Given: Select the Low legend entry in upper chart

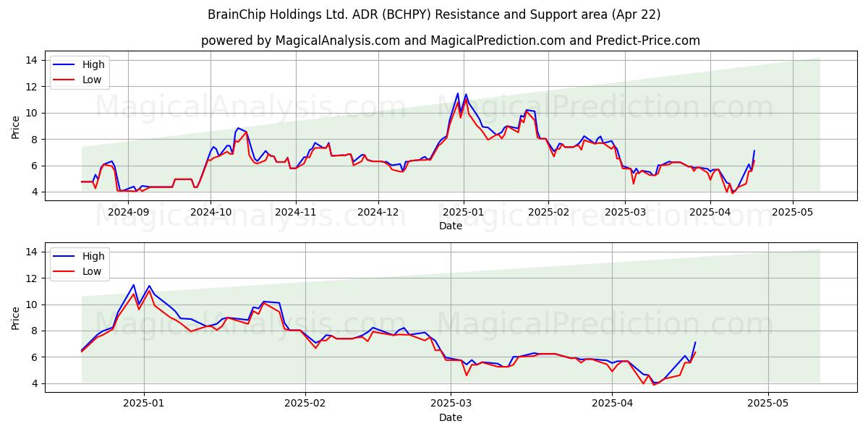Looking at the screenshot, I should 78,80.
